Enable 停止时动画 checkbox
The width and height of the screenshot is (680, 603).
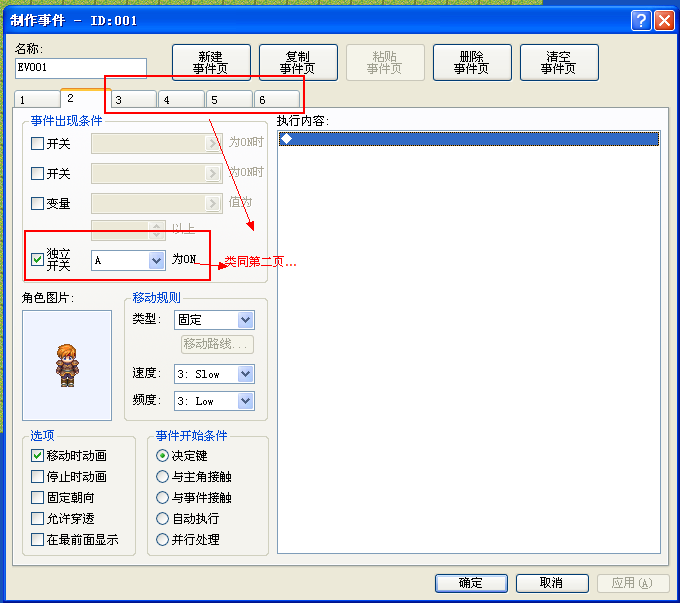38,476
